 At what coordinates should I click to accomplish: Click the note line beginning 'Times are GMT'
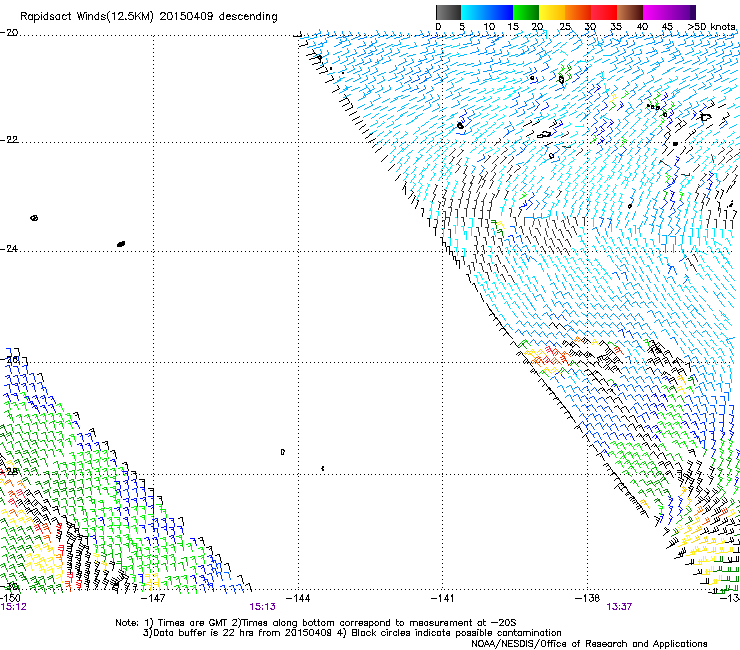[x=316, y=623]
